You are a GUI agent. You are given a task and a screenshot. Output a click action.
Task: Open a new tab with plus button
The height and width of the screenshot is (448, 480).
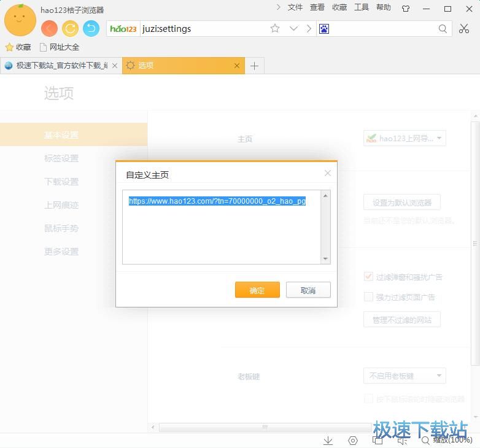[254, 66]
